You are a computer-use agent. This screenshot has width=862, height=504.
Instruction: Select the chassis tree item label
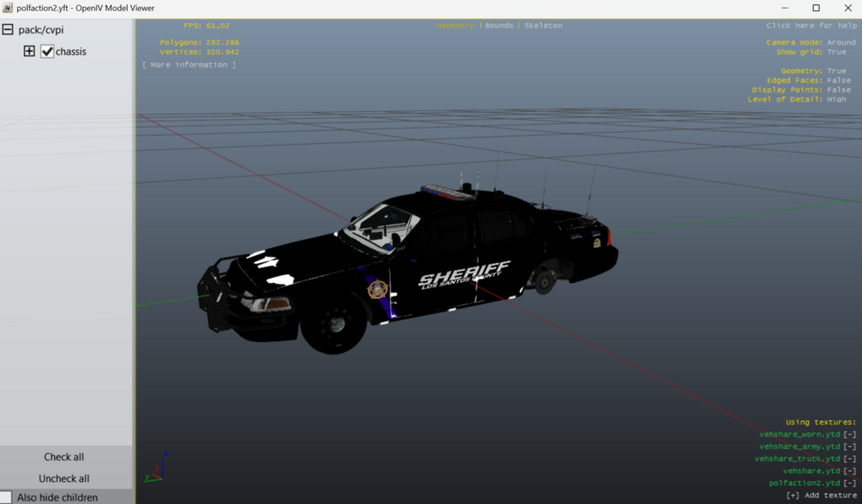(71, 52)
